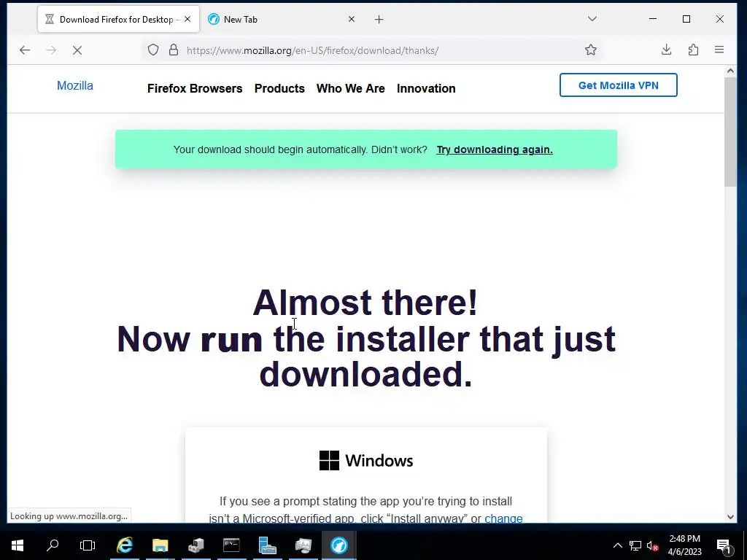
Task: Open Task View on the taskbar
Action: (x=88, y=545)
